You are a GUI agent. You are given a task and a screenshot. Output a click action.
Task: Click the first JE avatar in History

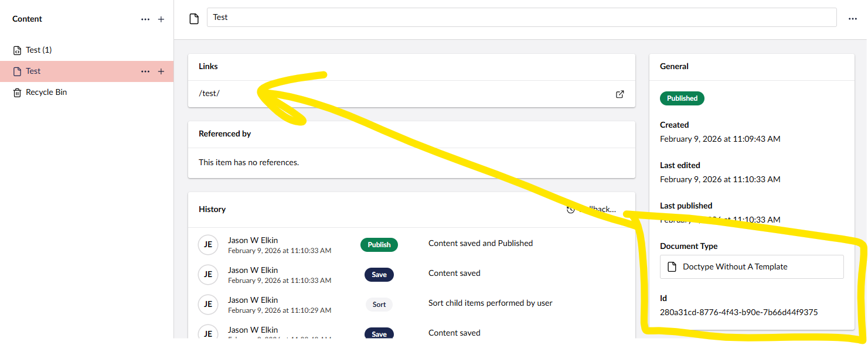coord(207,245)
